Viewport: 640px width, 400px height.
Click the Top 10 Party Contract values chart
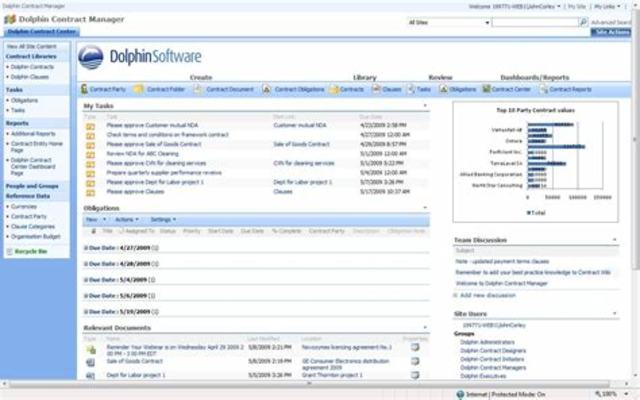tap(536, 162)
